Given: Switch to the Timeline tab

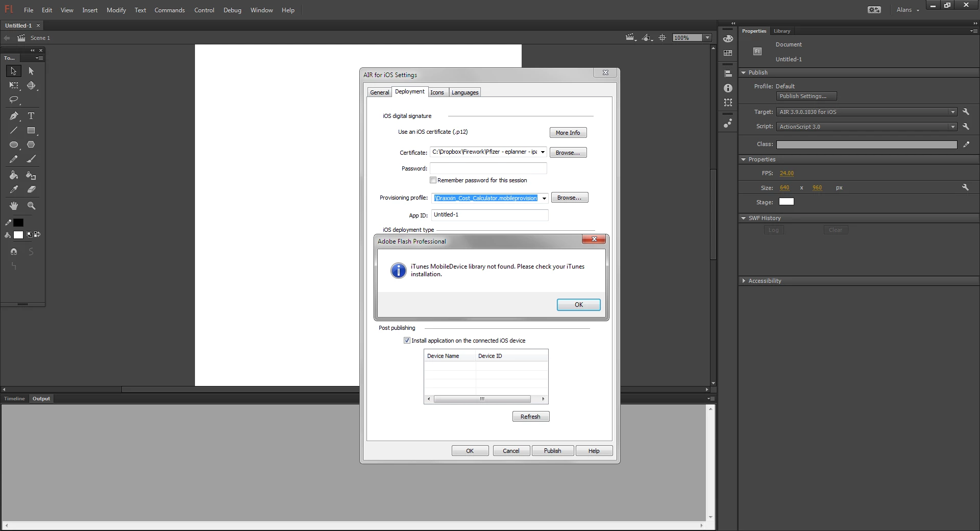Looking at the screenshot, I should [x=14, y=399].
